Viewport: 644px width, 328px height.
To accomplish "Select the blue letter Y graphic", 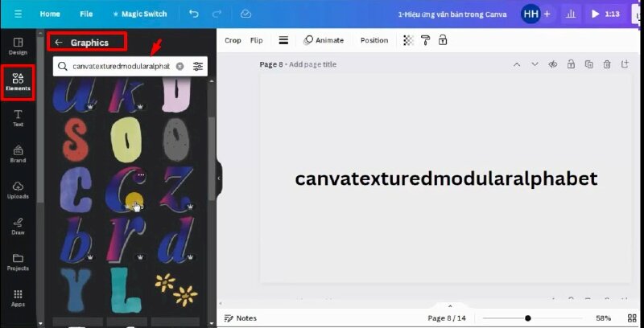I will (76, 289).
